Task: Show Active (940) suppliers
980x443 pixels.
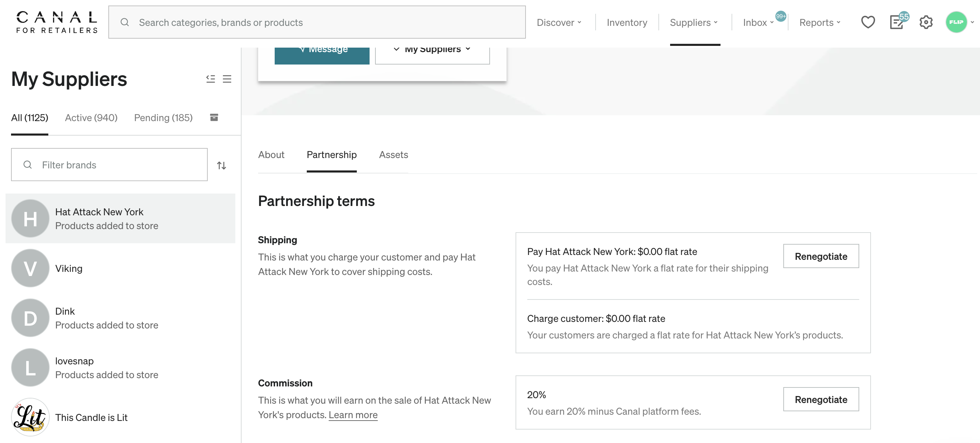Action: (x=91, y=118)
